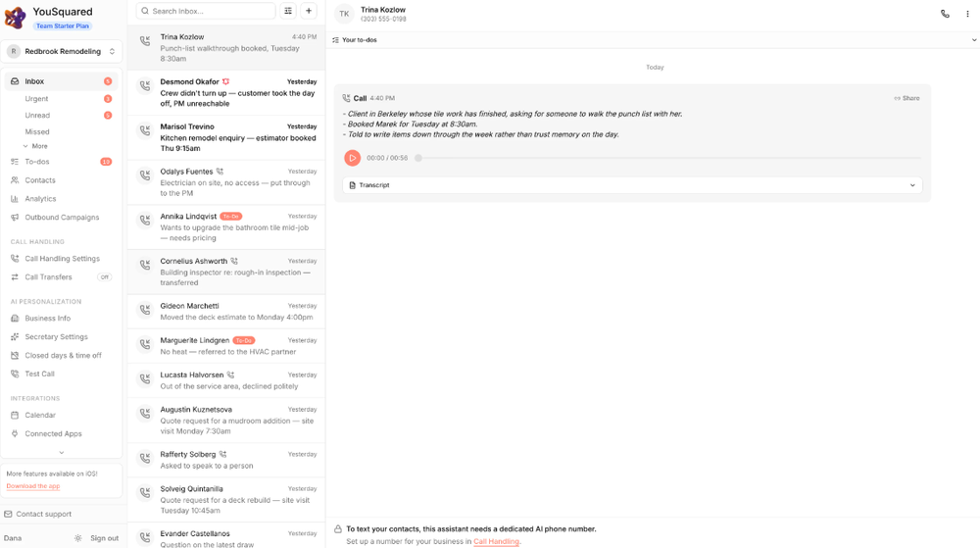
Task: Click the Call Handling link in footer notice
Action: [496, 542]
